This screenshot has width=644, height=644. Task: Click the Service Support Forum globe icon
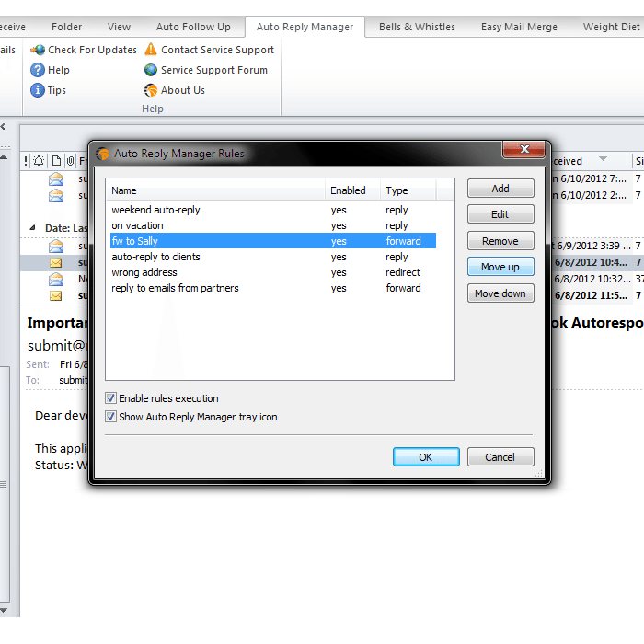coord(151,70)
